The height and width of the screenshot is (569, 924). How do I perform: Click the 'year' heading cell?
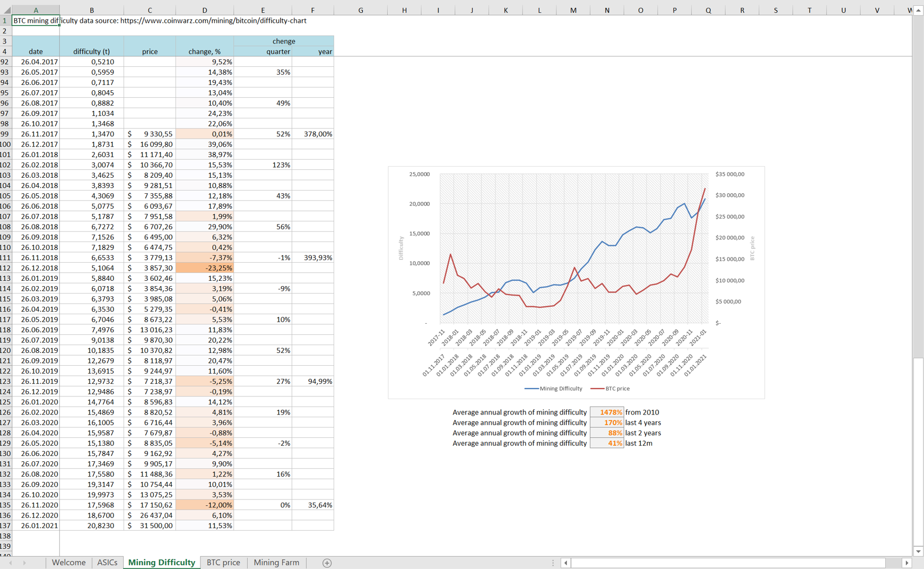(x=313, y=51)
